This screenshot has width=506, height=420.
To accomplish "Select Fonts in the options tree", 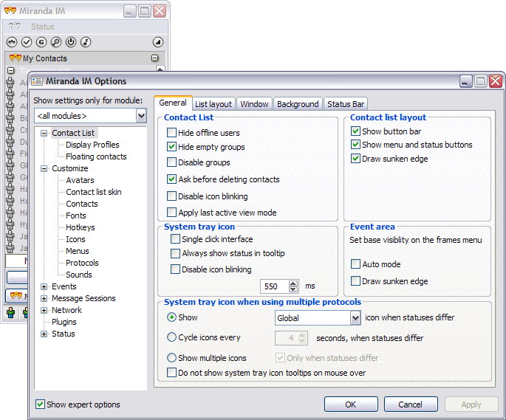I will tap(76, 216).
